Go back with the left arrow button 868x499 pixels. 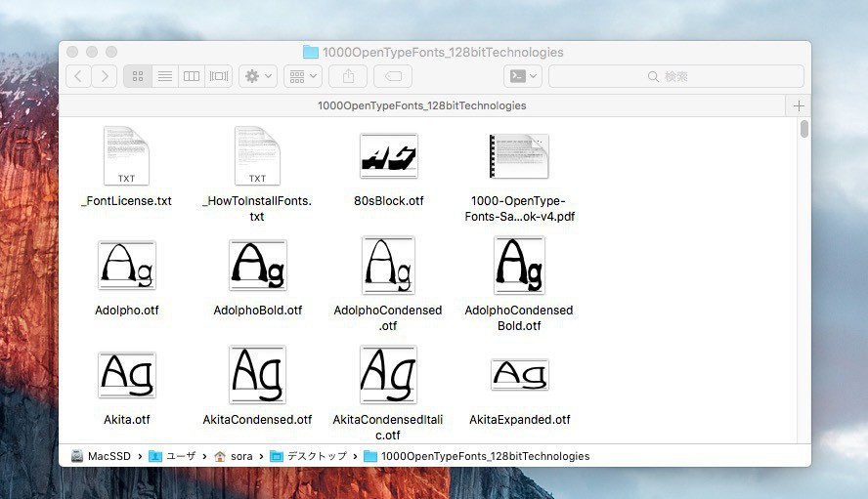point(78,76)
